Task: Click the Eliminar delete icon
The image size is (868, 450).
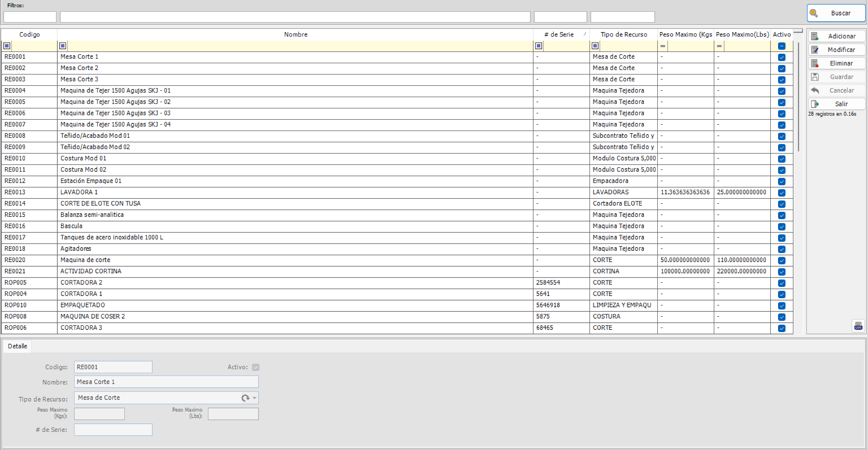Action: (x=816, y=63)
